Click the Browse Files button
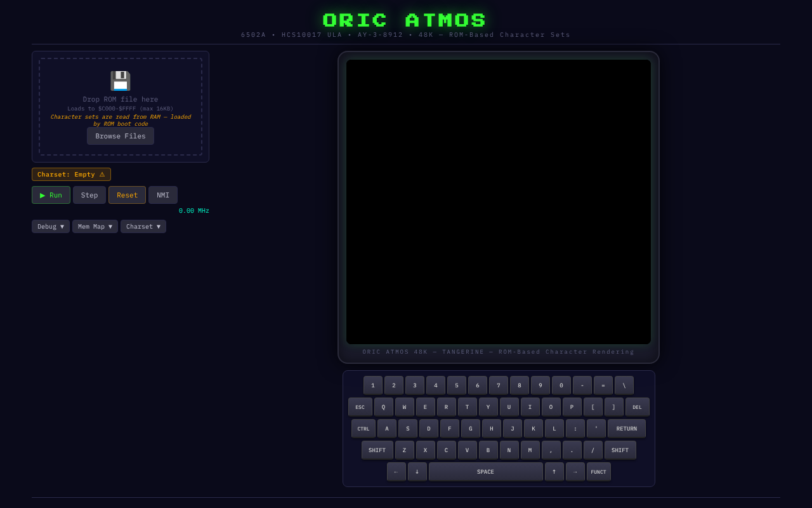 [x=120, y=135]
